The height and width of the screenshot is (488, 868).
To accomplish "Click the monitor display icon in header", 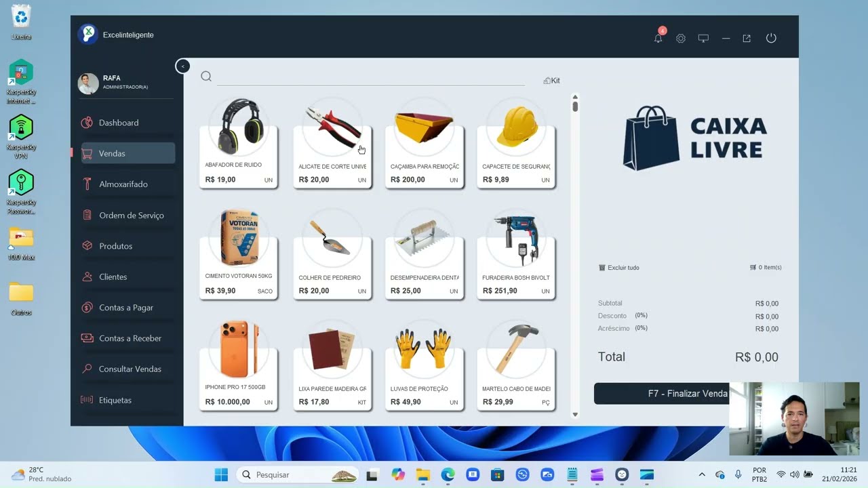I will [x=703, y=39].
